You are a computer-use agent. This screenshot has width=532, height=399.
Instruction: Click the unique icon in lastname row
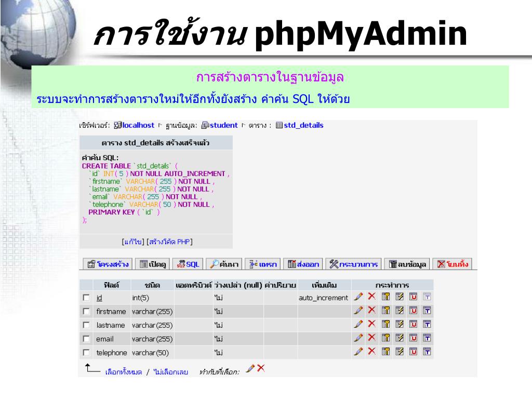click(x=413, y=324)
